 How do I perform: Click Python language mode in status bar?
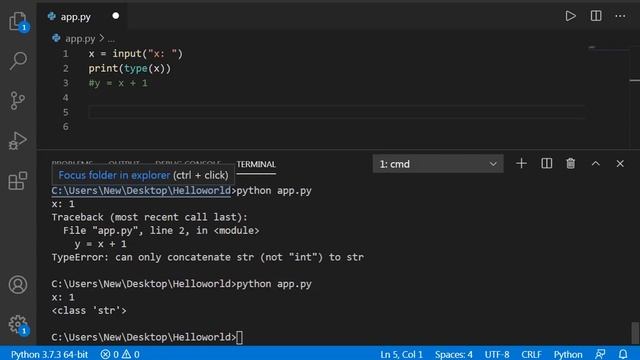[568, 354]
